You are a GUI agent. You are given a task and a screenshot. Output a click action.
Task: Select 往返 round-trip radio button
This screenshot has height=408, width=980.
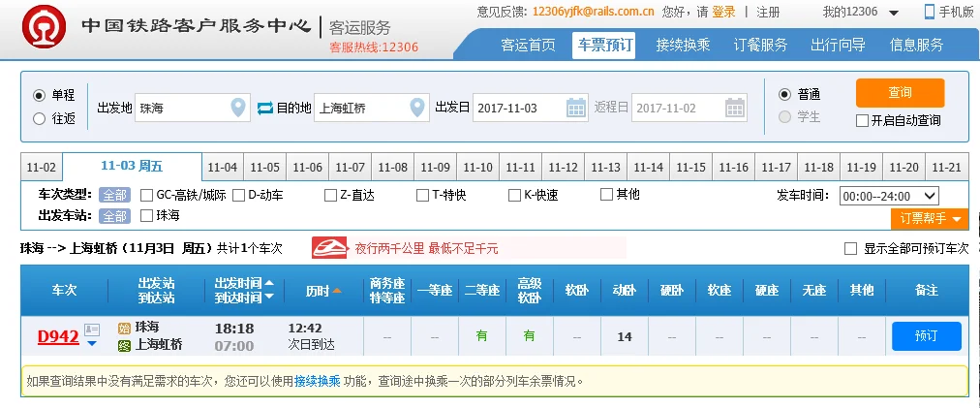coord(39,118)
